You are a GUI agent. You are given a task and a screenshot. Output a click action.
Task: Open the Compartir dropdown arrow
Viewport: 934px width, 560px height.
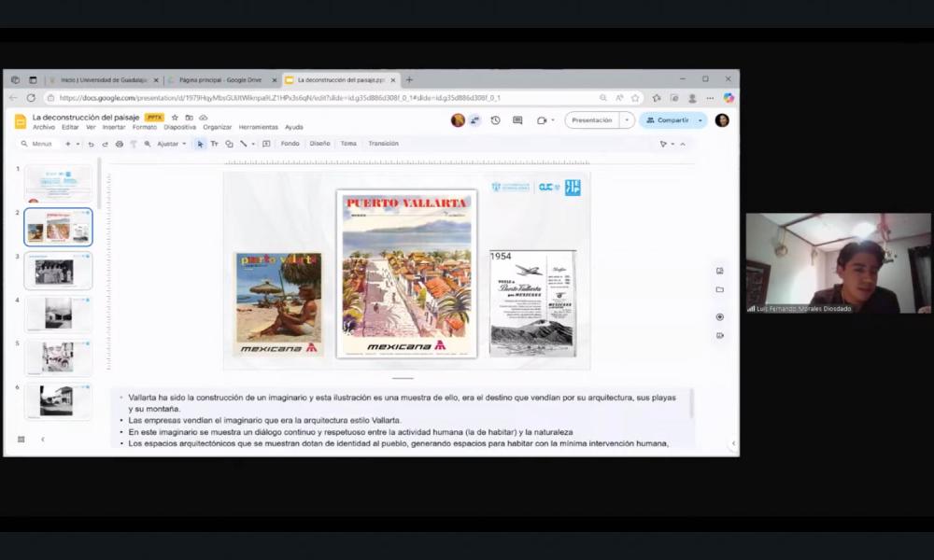click(x=700, y=121)
